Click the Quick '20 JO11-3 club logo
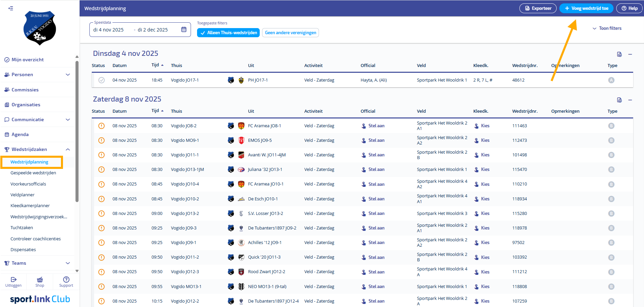644x307 pixels. (x=241, y=257)
